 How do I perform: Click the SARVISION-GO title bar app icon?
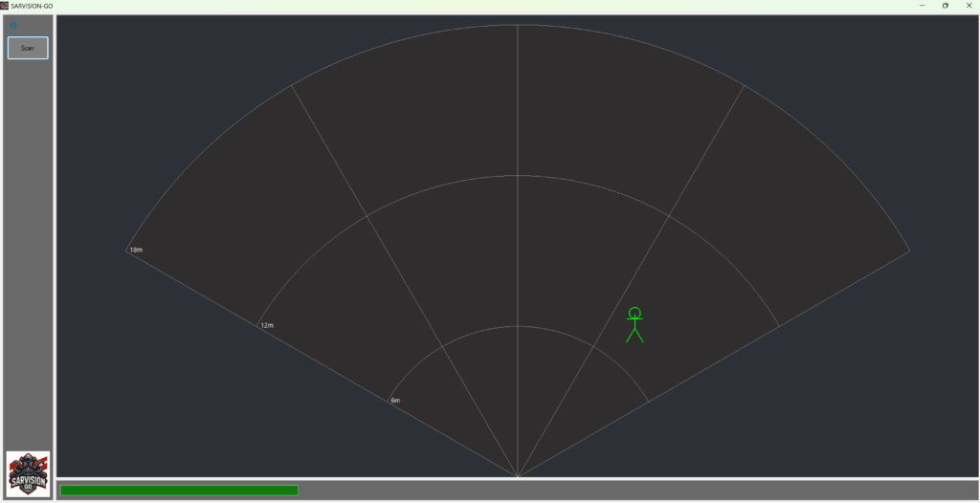click(x=5, y=6)
